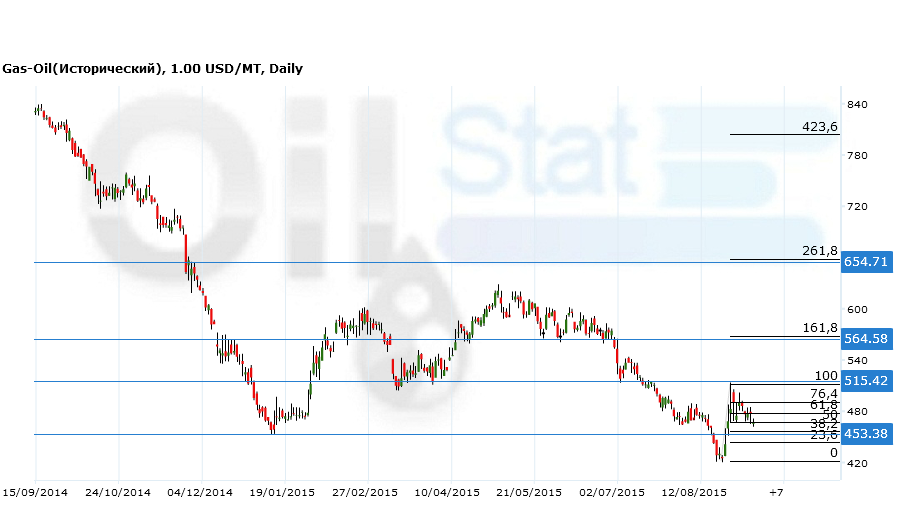Click the 515.42 price level tag
The image size is (909, 509).
866,381
